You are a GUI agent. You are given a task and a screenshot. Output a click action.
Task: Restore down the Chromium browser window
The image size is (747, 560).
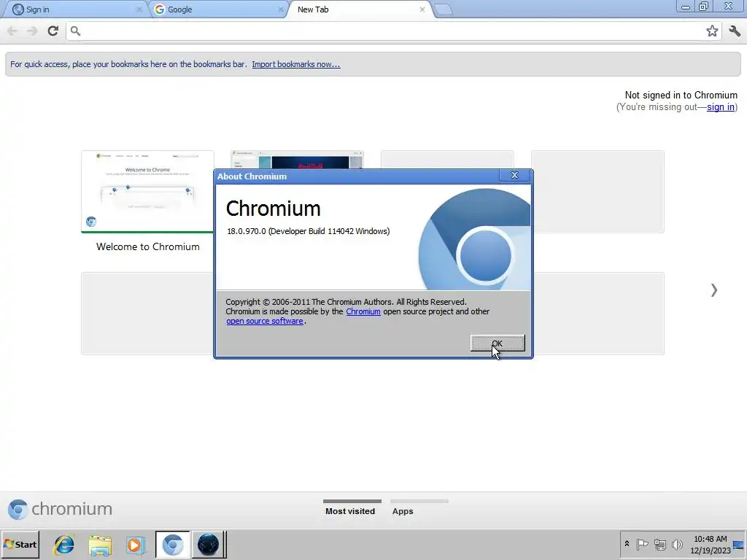point(703,7)
